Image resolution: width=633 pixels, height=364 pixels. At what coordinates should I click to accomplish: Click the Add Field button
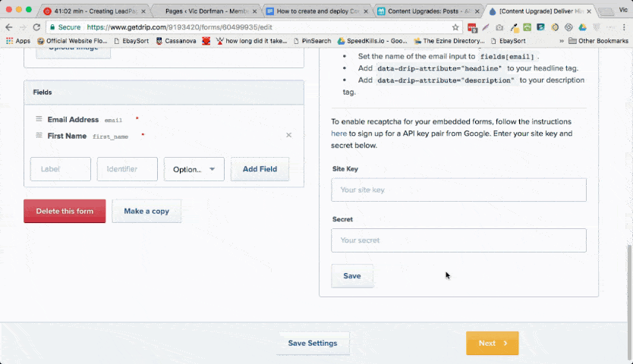point(260,169)
